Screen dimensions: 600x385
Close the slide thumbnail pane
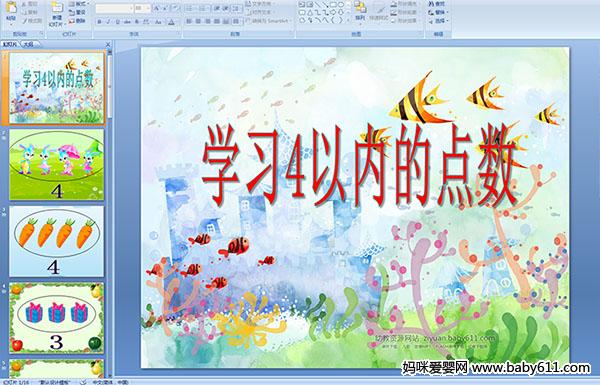coord(108,44)
